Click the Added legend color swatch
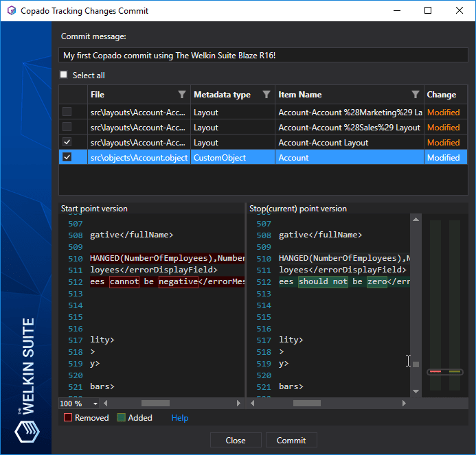Viewport: 476px width, 455px height. coord(121,418)
